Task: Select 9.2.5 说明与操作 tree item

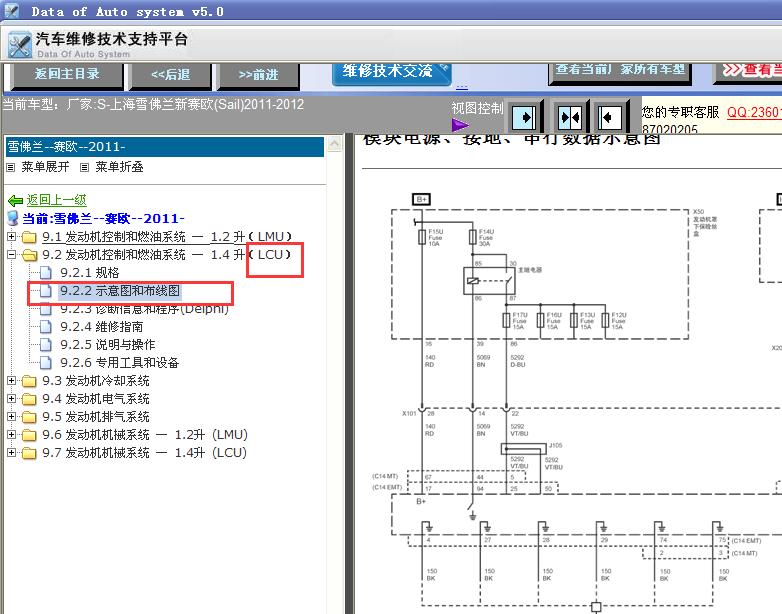Action: point(108,345)
